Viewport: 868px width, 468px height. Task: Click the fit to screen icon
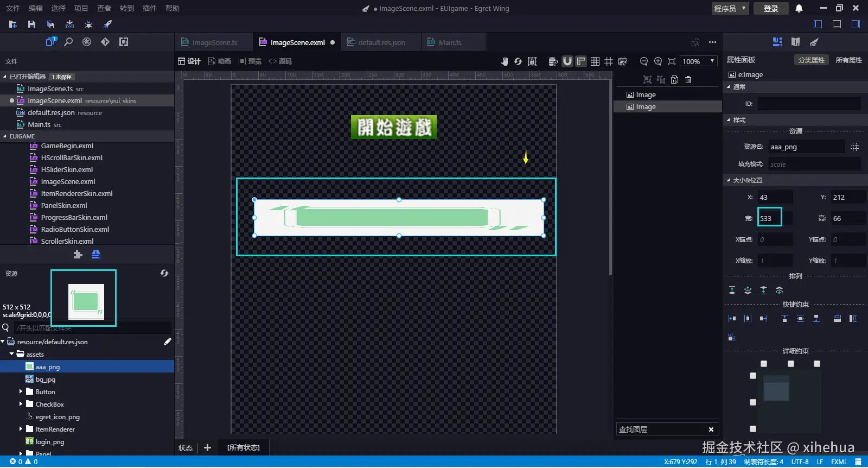coord(672,61)
